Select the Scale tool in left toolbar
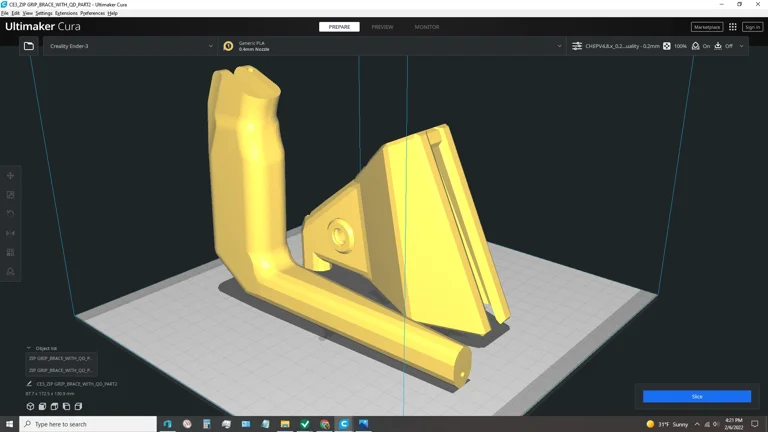This screenshot has width=768, height=432. tap(11, 195)
